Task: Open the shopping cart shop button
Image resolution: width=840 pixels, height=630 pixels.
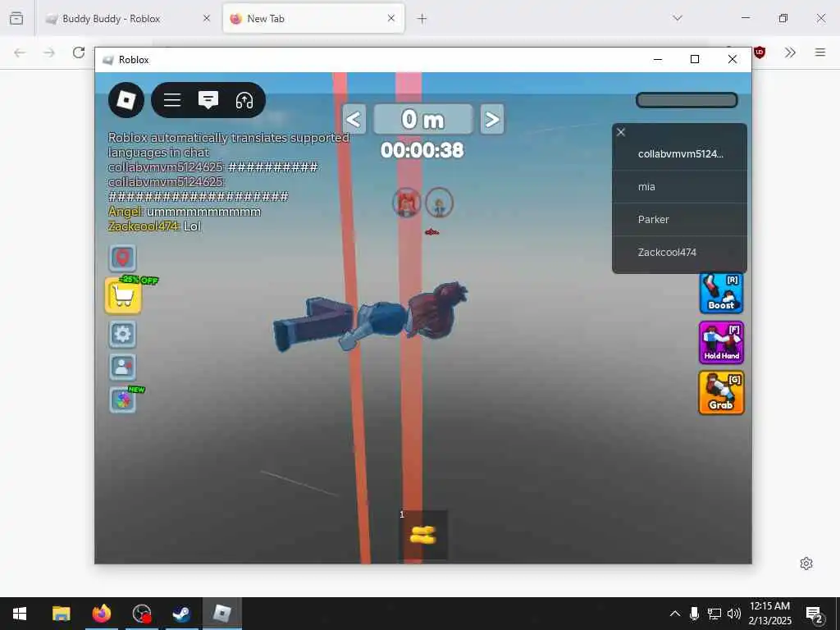Action: click(123, 295)
